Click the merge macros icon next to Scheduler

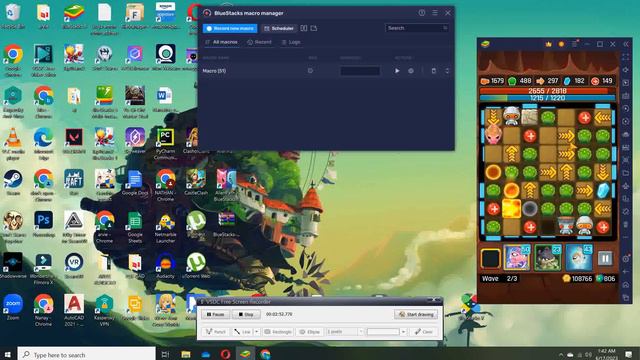(304, 28)
